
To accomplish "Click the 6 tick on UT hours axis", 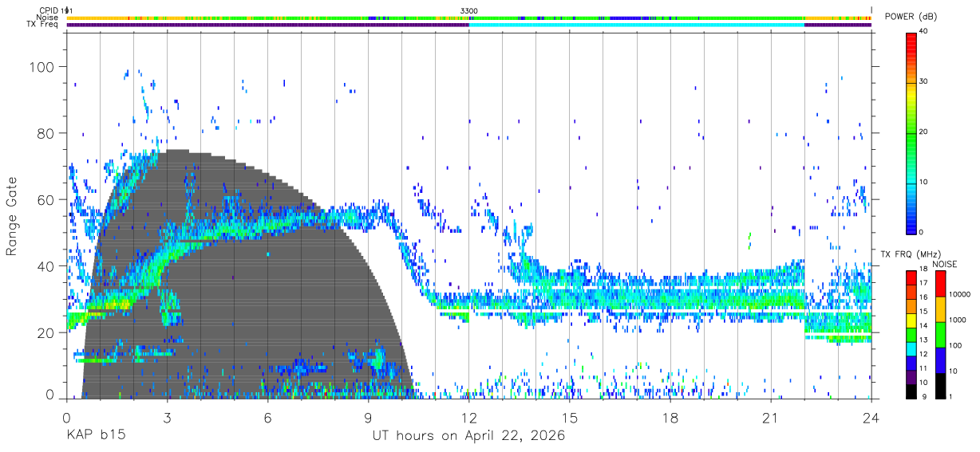I will (268, 418).
